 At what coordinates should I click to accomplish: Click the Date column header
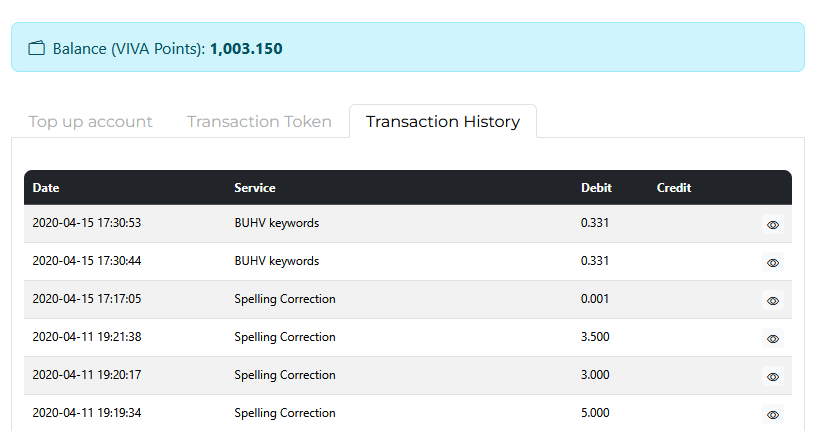[45, 188]
